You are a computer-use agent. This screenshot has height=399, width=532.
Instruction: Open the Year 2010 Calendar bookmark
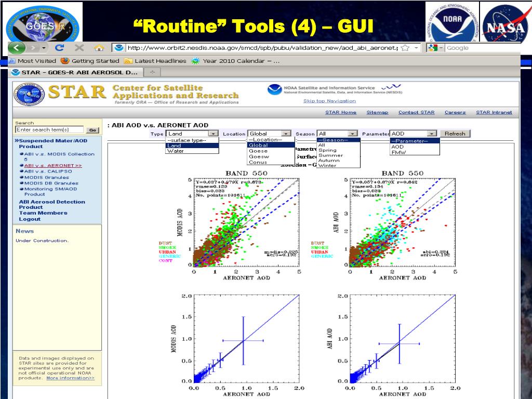(235, 61)
